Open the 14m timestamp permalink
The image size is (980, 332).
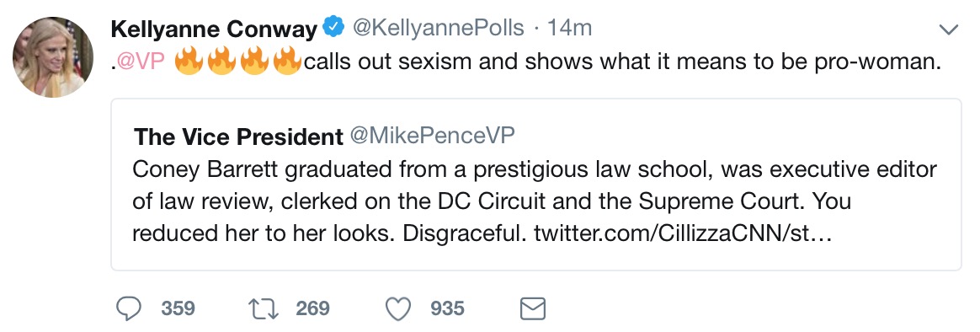click(x=569, y=28)
